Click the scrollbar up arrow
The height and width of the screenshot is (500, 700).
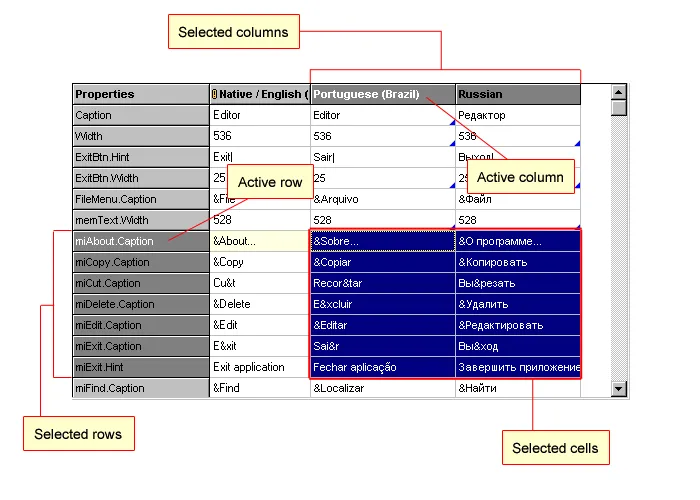(x=619, y=93)
